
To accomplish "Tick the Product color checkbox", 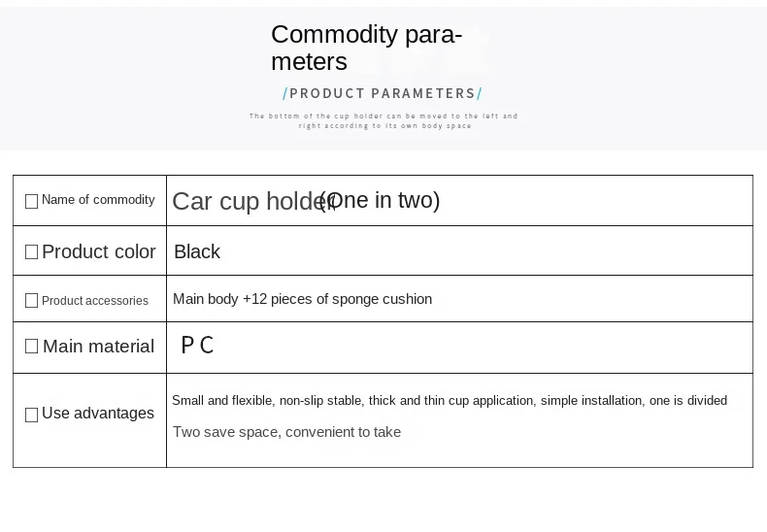I will point(31,251).
